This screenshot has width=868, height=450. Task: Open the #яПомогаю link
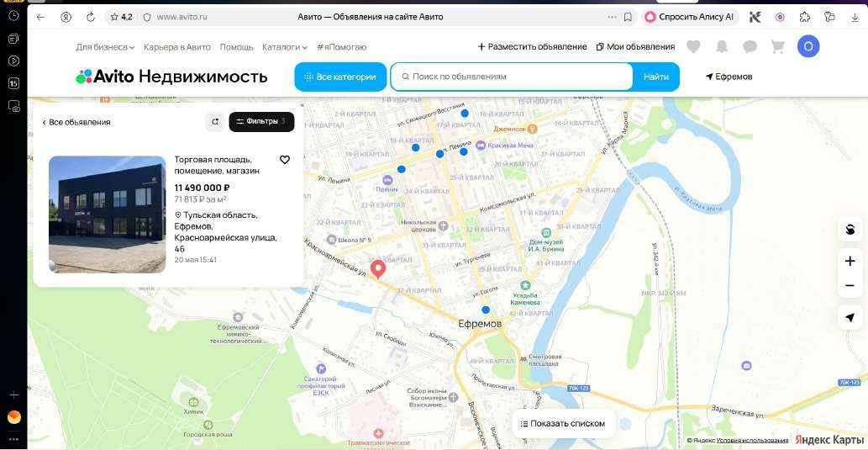[x=341, y=47]
